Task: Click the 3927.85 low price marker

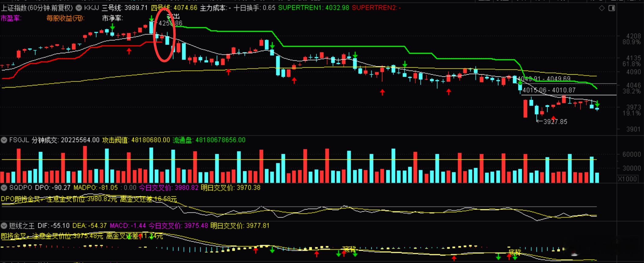Action: (x=555, y=122)
